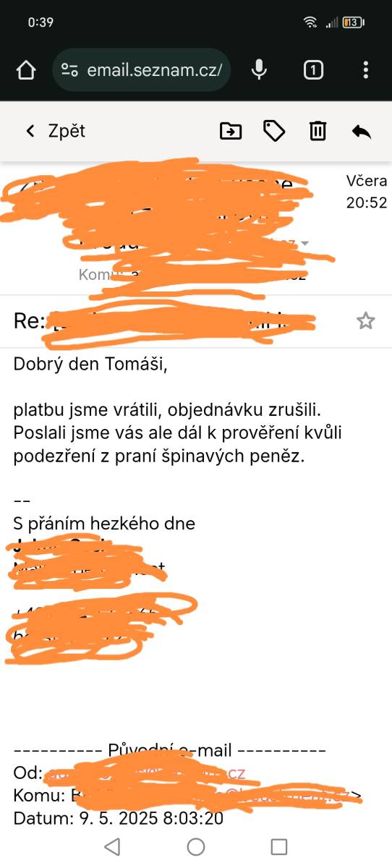This screenshot has height=868, width=392.
Task: Activate the microphone voice search icon
Action: tap(259, 69)
